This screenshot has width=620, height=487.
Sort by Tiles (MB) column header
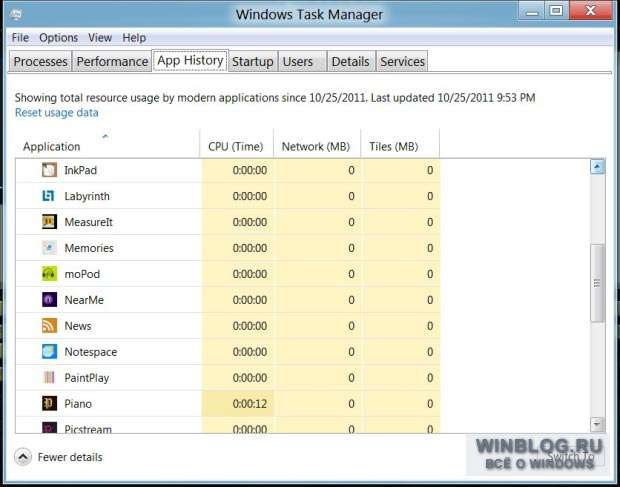(x=400, y=143)
